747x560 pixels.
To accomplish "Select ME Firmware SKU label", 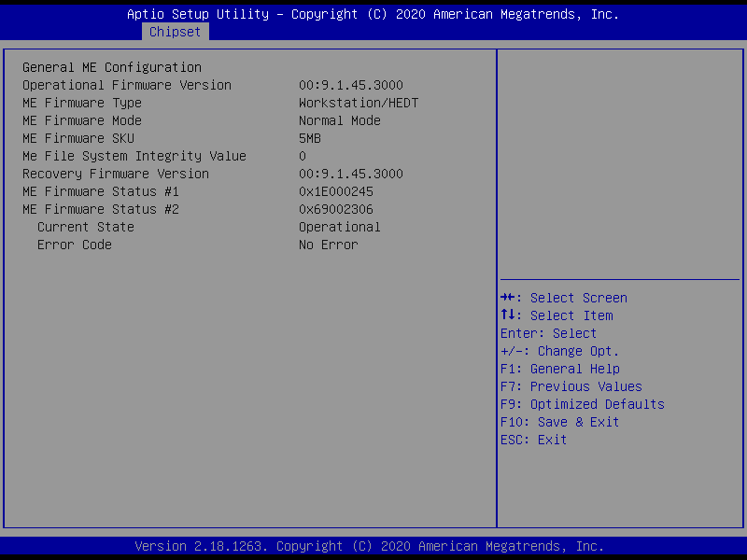I will pos(78,138).
